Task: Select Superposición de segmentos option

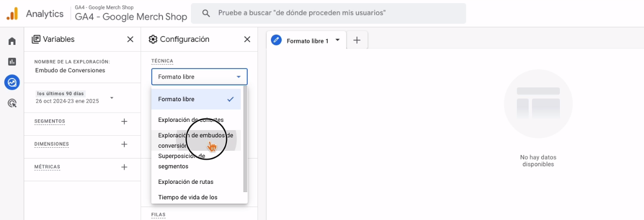Action: [196, 161]
